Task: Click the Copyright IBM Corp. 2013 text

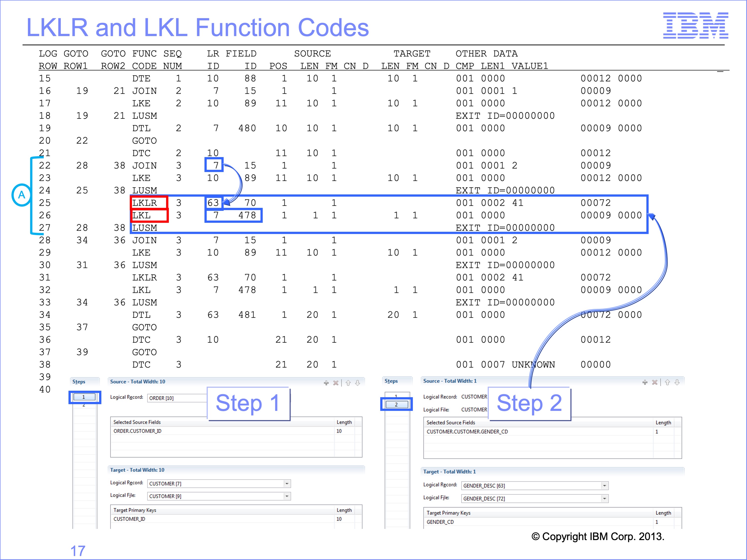Action: pyautogui.click(x=598, y=536)
